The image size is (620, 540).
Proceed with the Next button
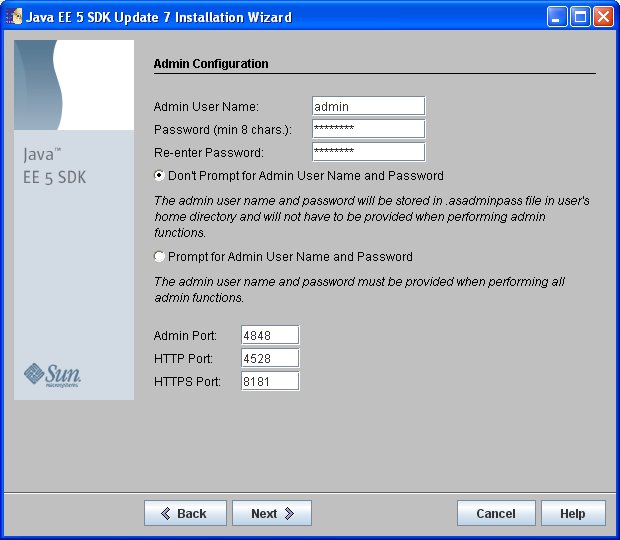272,513
